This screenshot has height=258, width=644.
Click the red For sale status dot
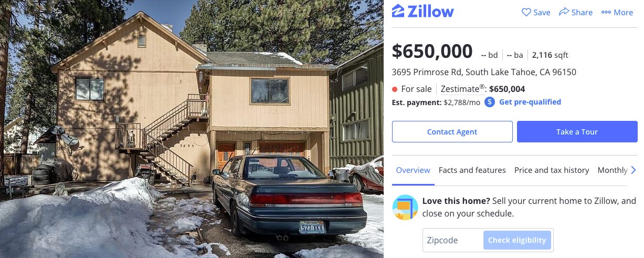tap(395, 89)
